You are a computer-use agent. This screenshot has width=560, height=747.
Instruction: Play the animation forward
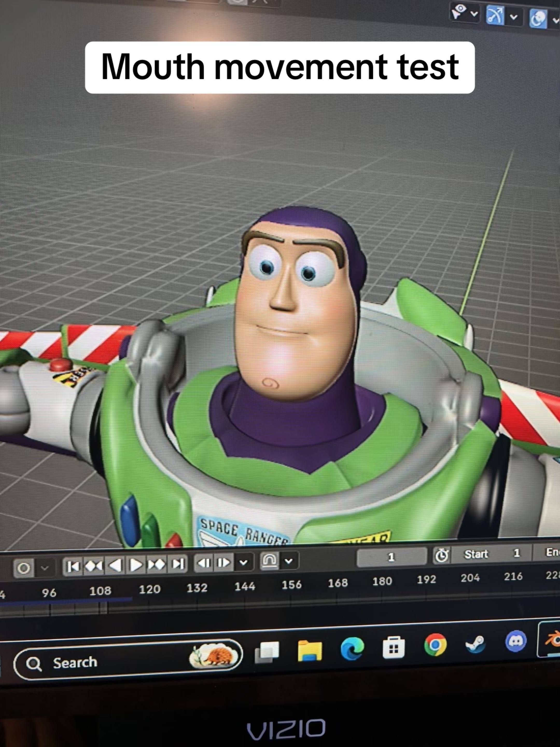click(x=136, y=565)
